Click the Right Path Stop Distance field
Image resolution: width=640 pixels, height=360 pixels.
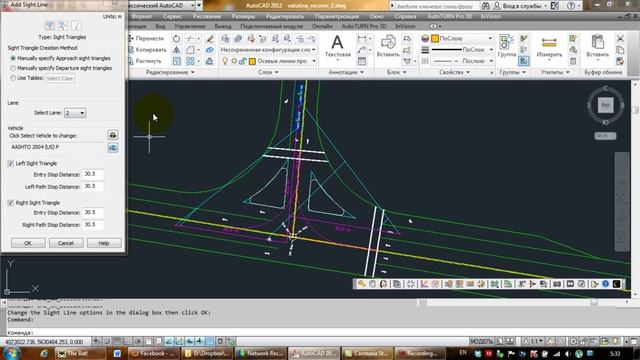pyautogui.click(x=93, y=225)
